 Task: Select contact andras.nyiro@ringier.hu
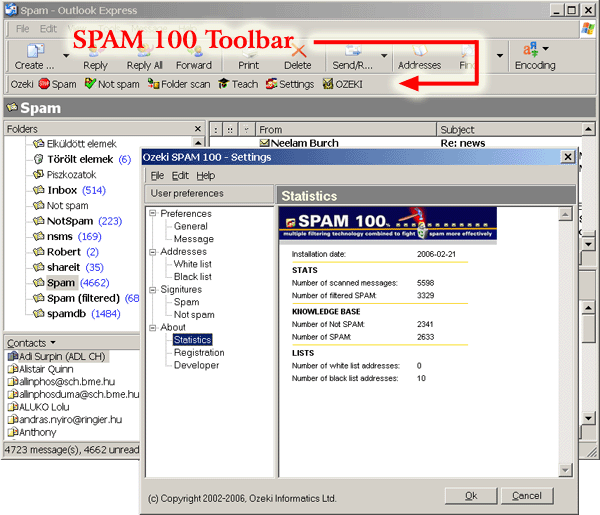[x=65, y=420]
